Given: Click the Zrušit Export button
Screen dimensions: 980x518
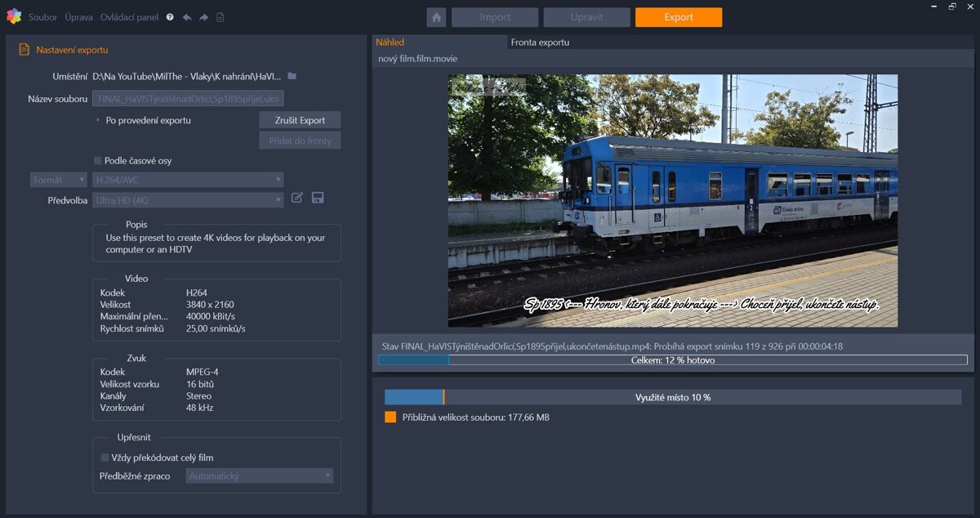Looking at the screenshot, I should 300,120.
